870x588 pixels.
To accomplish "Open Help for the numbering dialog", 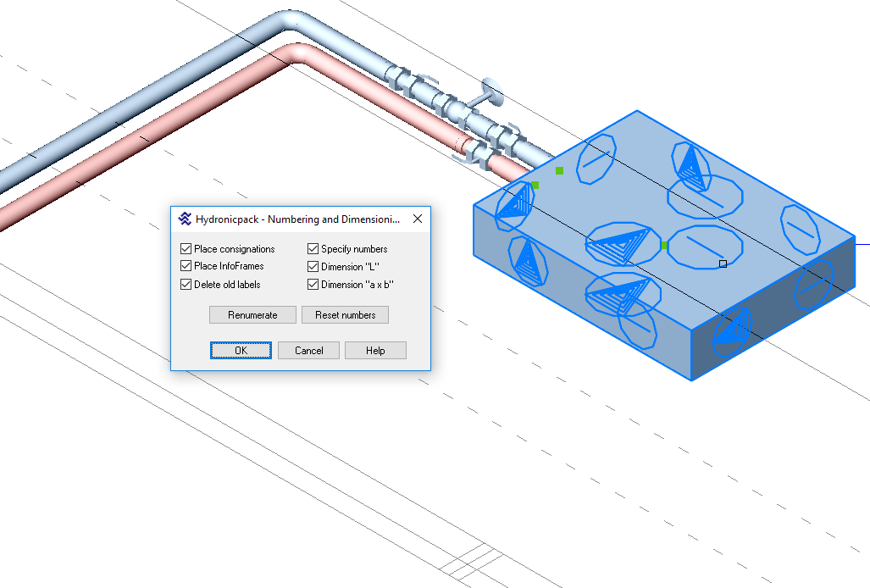I will [x=375, y=351].
